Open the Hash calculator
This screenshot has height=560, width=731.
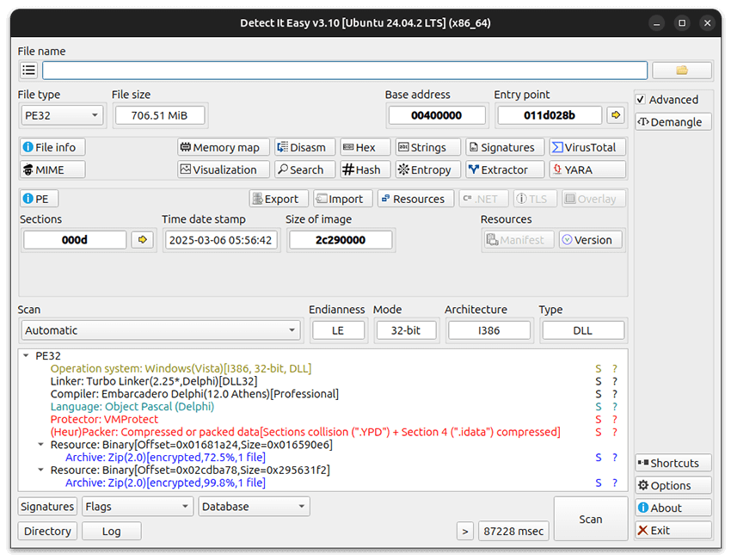click(x=364, y=169)
